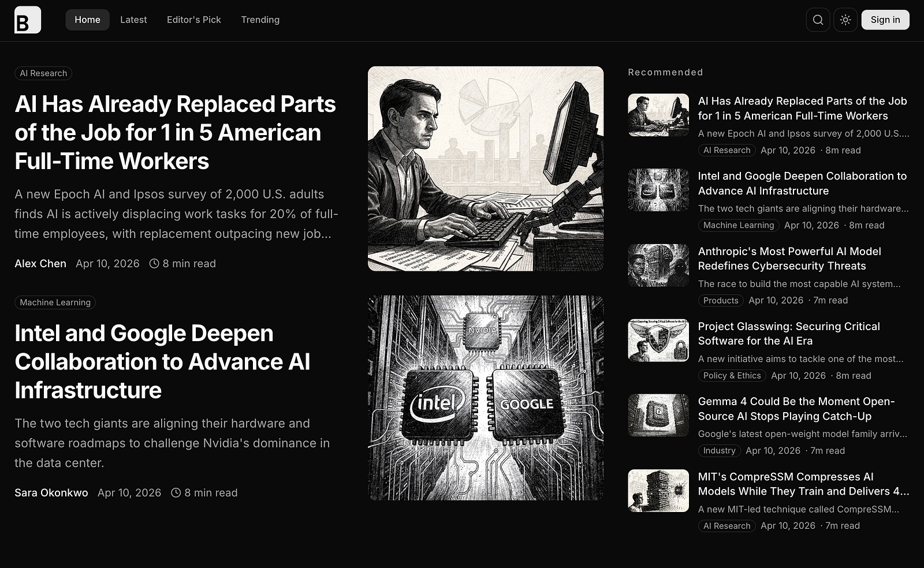
Task: Open headline 'AI Has Already Replaced Parts' featured article
Action: click(175, 132)
